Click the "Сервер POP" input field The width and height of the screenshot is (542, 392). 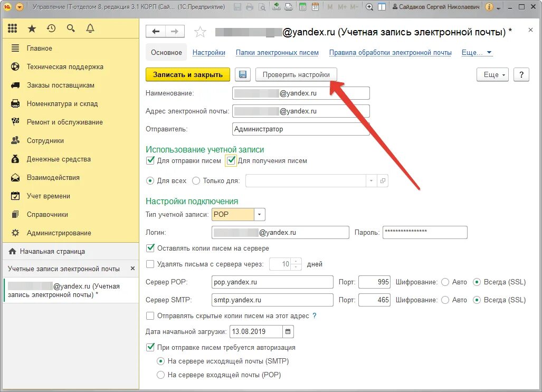(x=272, y=282)
